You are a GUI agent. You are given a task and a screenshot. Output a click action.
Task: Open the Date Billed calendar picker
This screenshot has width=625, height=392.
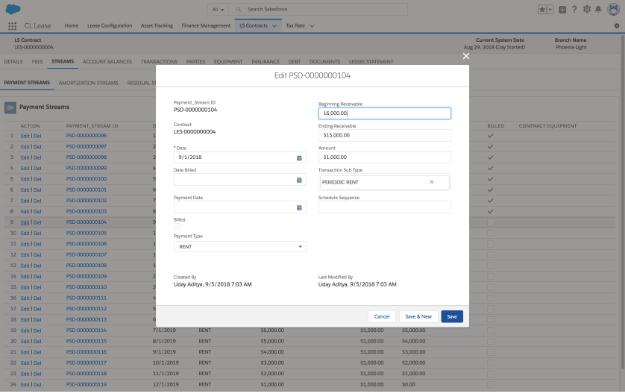[299, 180]
